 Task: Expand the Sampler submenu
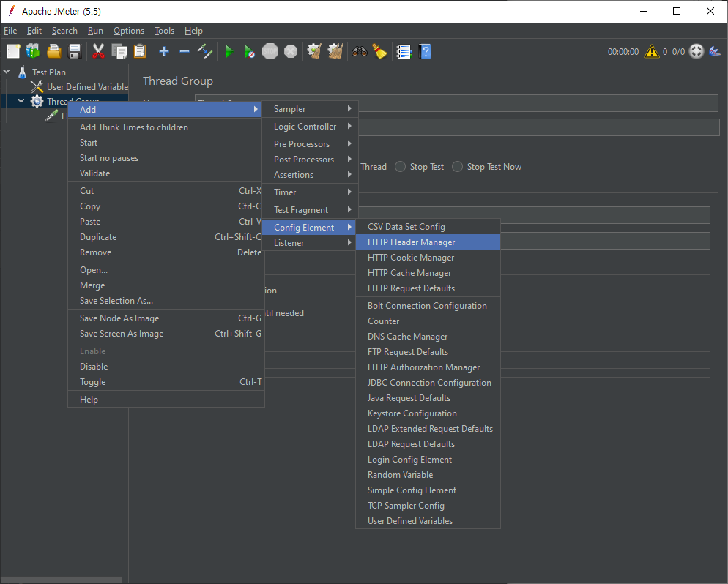[310, 108]
